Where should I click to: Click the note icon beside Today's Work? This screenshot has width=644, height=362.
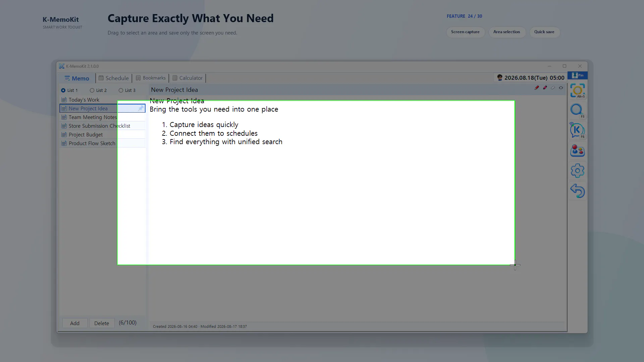pos(64,100)
